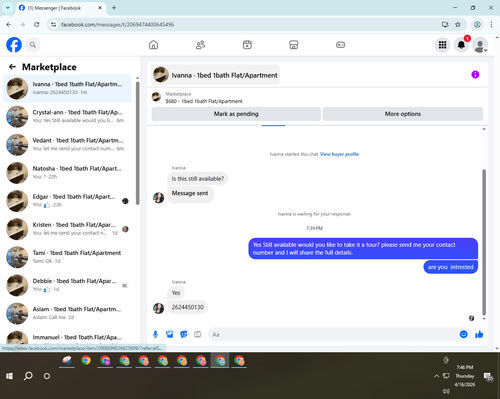500x399 pixels.
Task: Open Kristen conversation
Action: pyautogui.click(x=68, y=229)
